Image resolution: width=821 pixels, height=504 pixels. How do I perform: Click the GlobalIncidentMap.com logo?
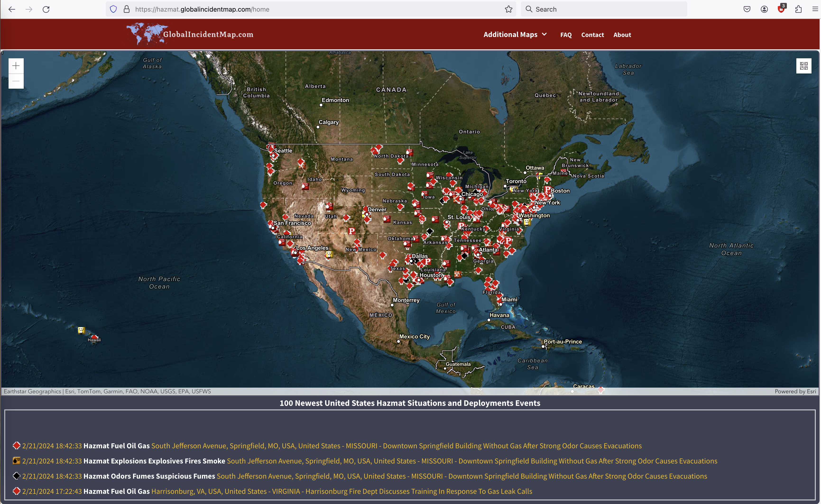click(190, 34)
